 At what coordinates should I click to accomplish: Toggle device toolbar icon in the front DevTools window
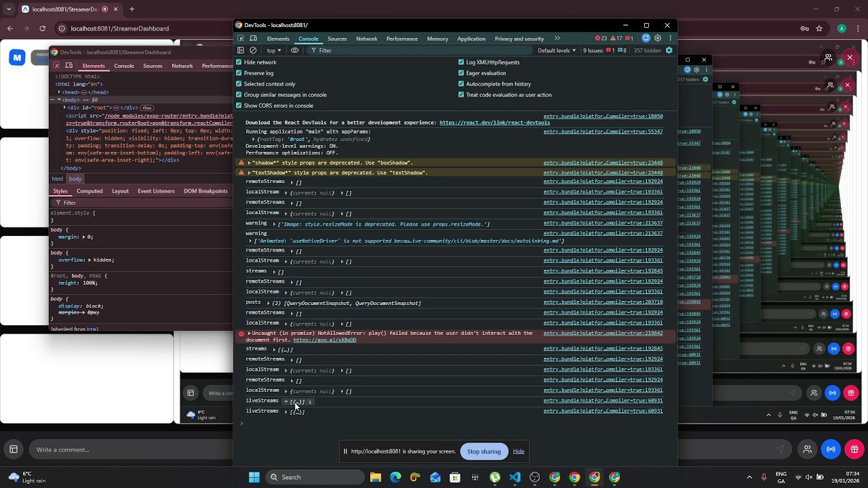(254, 39)
